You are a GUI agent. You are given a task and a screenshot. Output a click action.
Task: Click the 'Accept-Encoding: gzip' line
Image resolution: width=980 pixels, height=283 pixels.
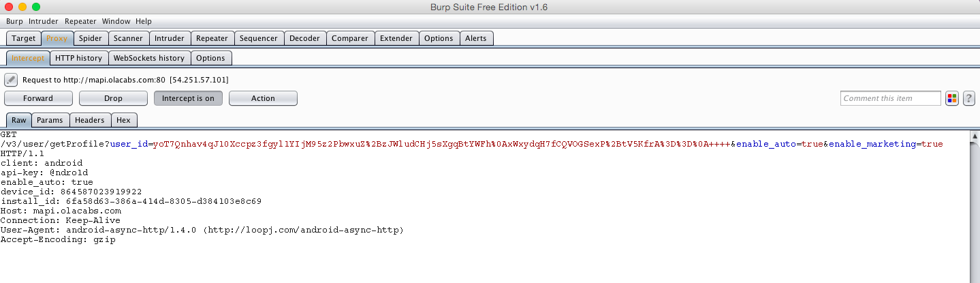pos(58,239)
